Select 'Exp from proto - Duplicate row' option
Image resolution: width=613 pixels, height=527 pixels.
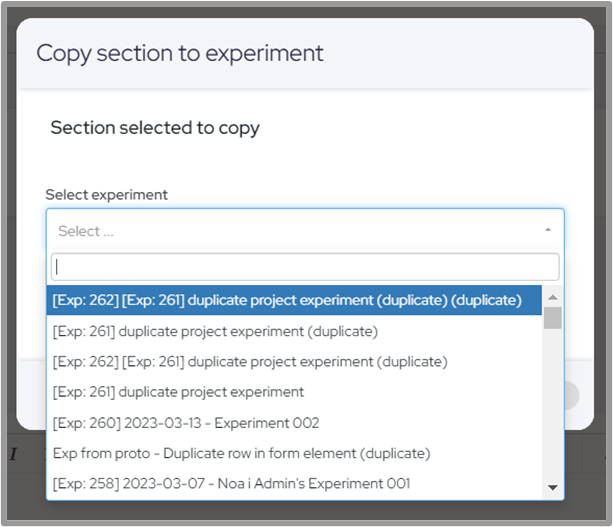pyautogui.click(x=241, y=453)
